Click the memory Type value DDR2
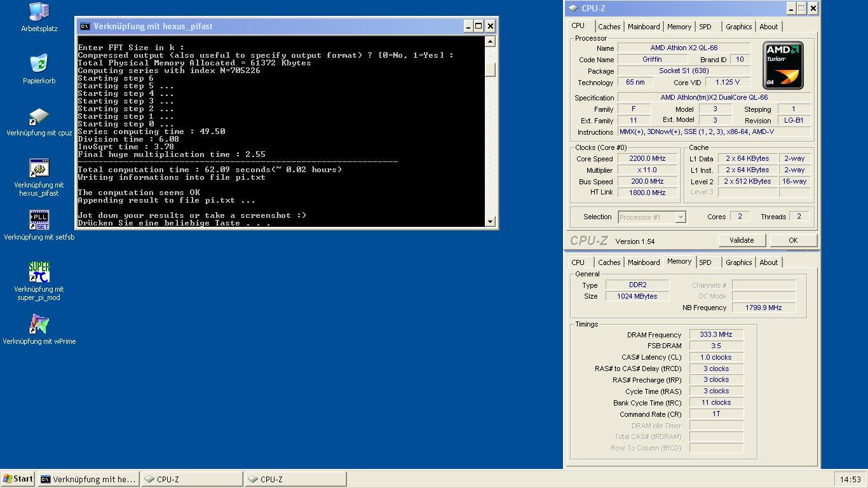 point(637,285)
